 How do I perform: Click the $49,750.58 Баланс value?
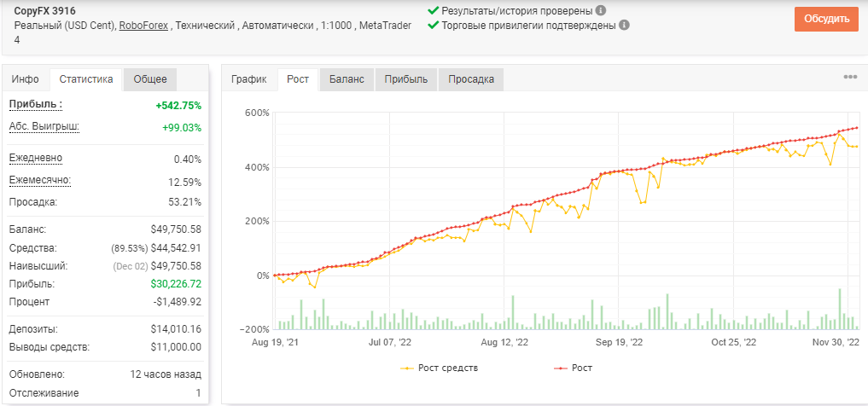click(x=176, y=229)
